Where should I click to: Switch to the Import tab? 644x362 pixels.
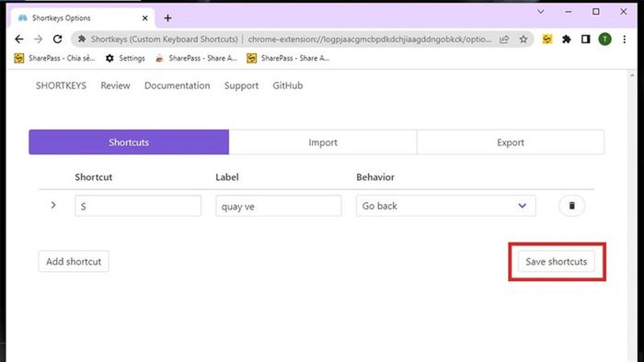pyautogui.click(x=323, y=142)
